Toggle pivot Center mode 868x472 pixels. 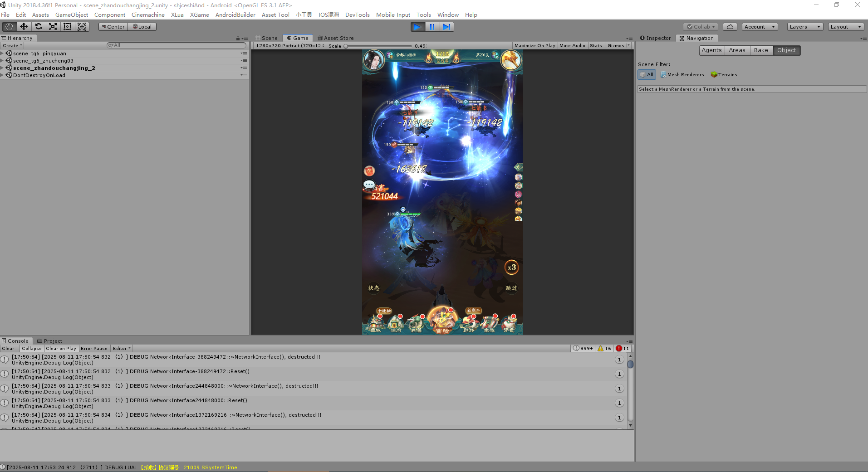click(113, 27)
